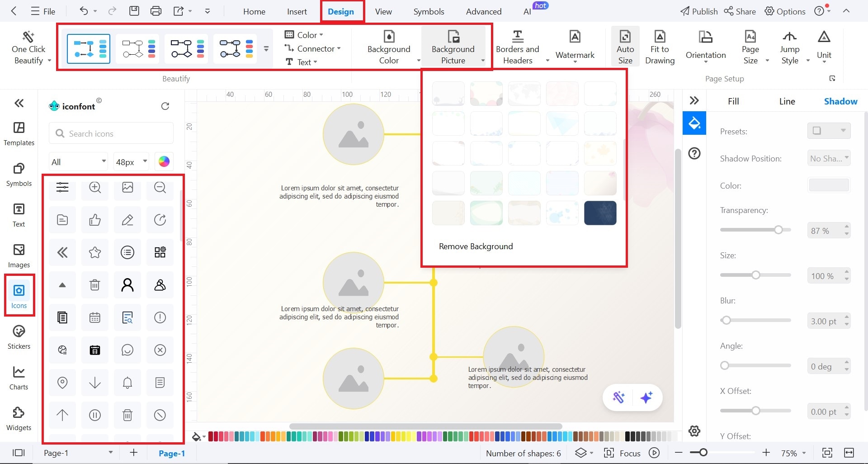Open the icon color picker wheel
The width and height of the screenshot is (868, 464).
click(x=164, y=161)
